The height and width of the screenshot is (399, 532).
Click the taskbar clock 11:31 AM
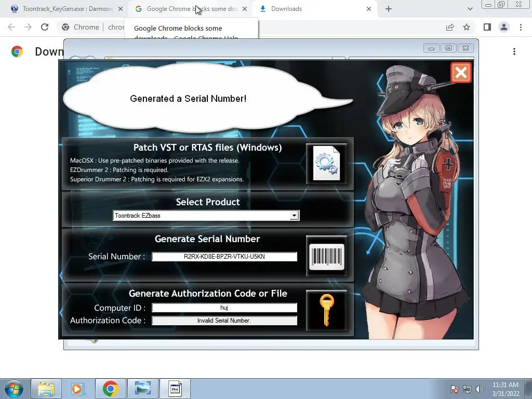[x=506, y=389]
